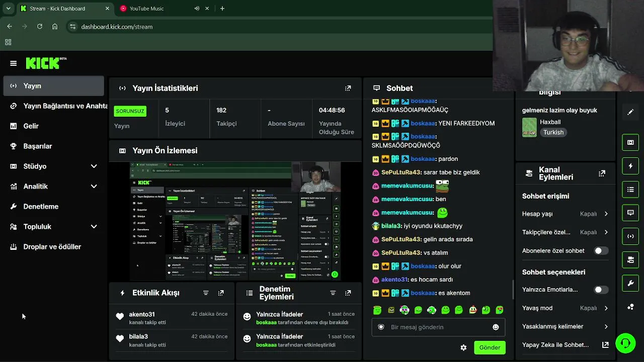Open Yasaklanmış kelimeler chevron
644x362 pixels.
click(x=606, y=326)
